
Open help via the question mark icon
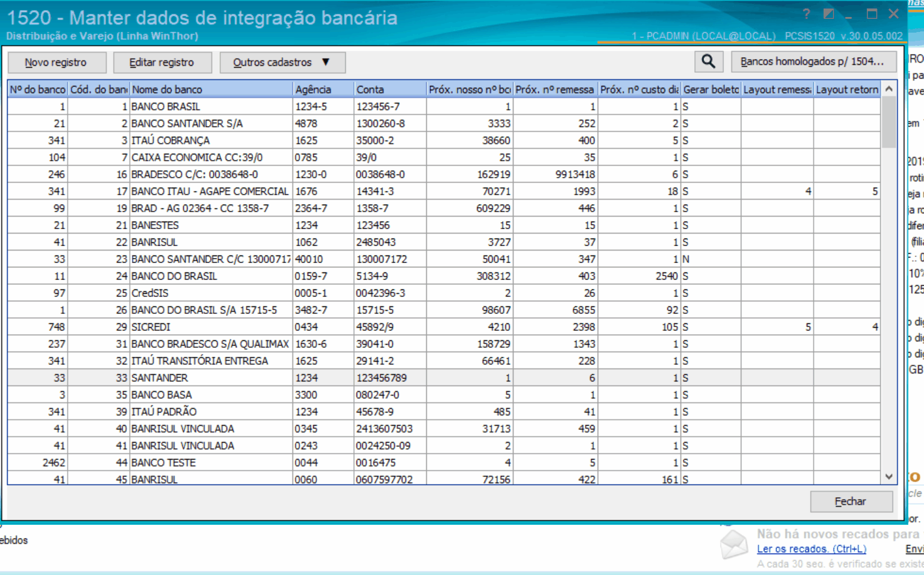tap(806, 13)
